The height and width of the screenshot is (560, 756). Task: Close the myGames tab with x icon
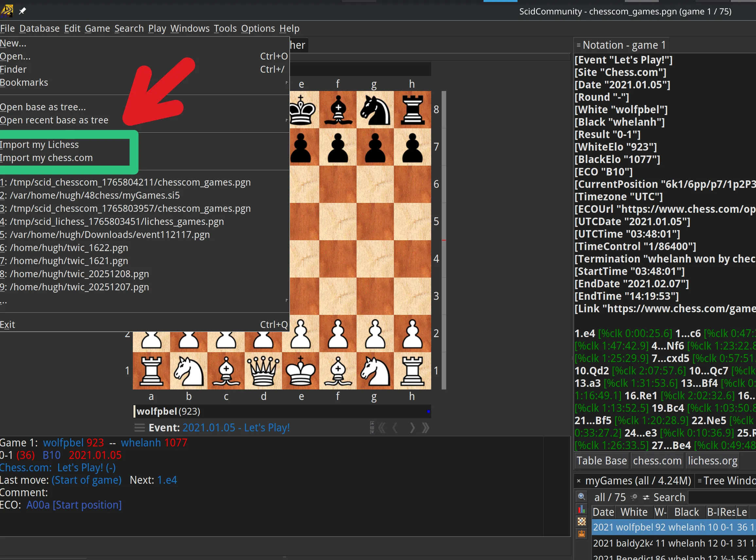(579, 481)
